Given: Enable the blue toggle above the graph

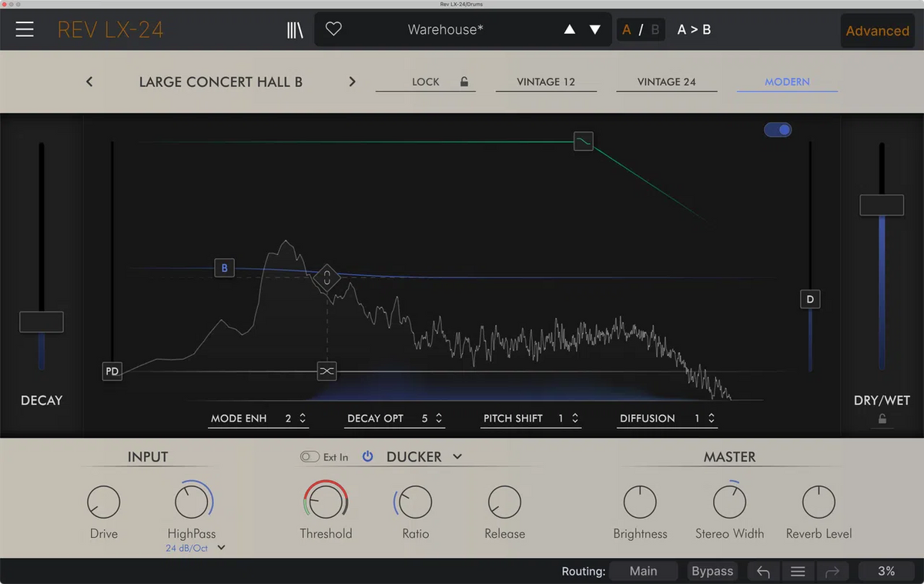Looking at the screenshot, I should (x=778, y=129).
